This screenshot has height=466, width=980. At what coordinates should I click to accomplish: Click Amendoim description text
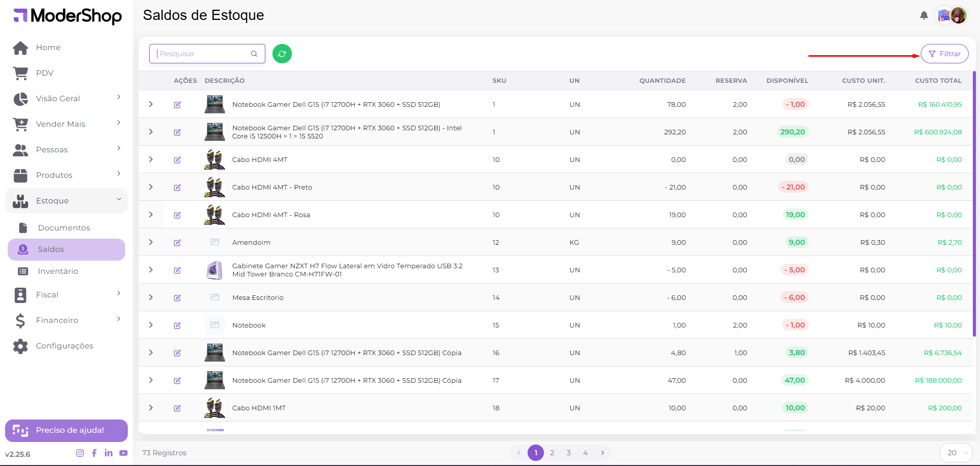251,242
